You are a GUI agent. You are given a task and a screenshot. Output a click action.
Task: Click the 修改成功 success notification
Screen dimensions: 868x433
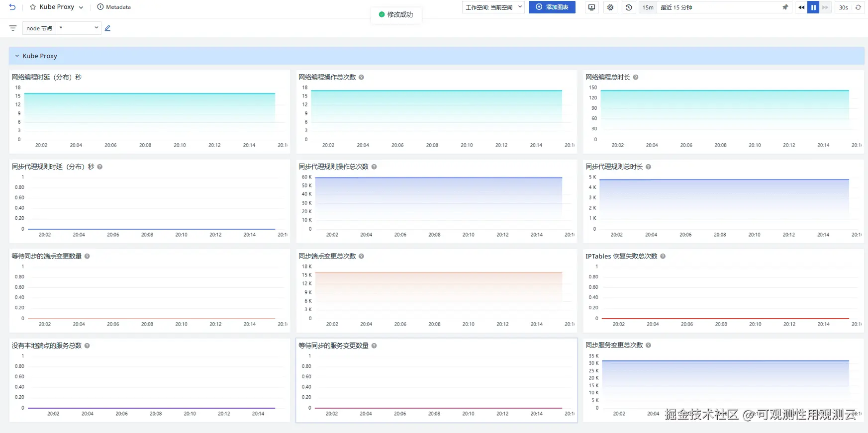pyautogui.click(x=396, y=14)
